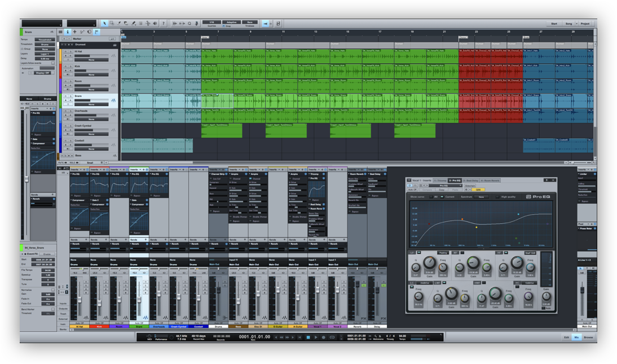This screenshot has height=364, width=617.
Task: Click the Hi Hat channel fader
Action: click(x=80, y=300)
